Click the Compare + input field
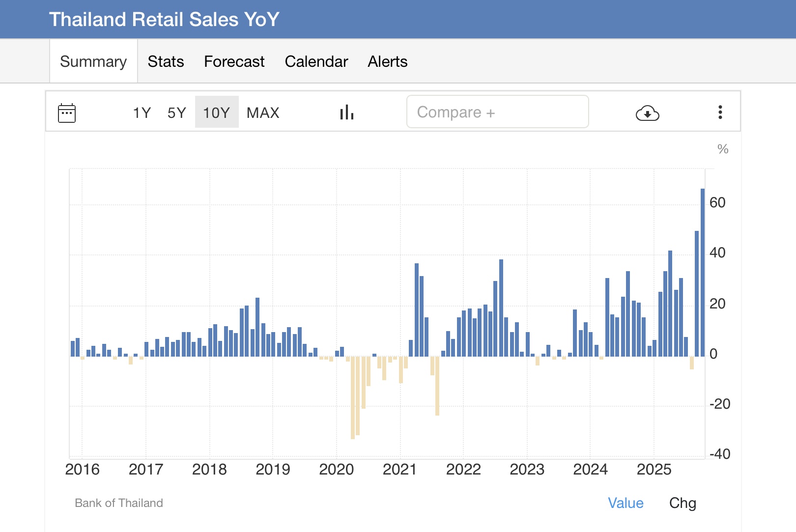 click(x=497, y=112)
